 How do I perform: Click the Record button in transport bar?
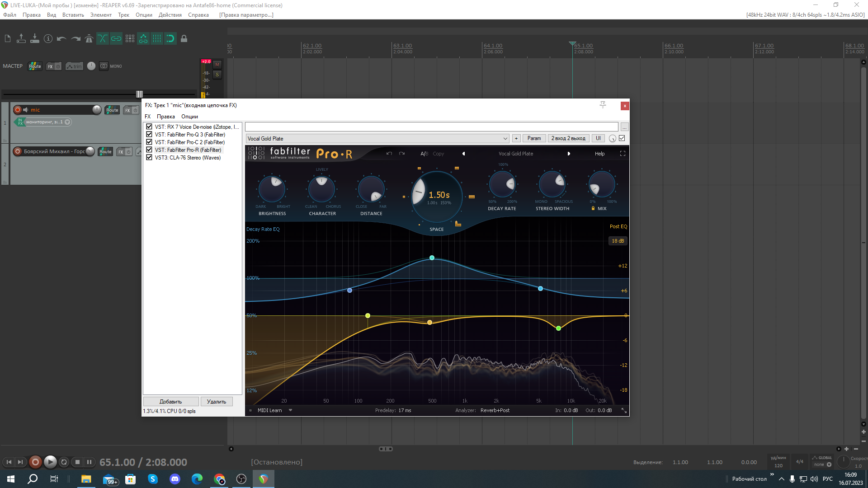pyautogui.click(x=35, y=462)
